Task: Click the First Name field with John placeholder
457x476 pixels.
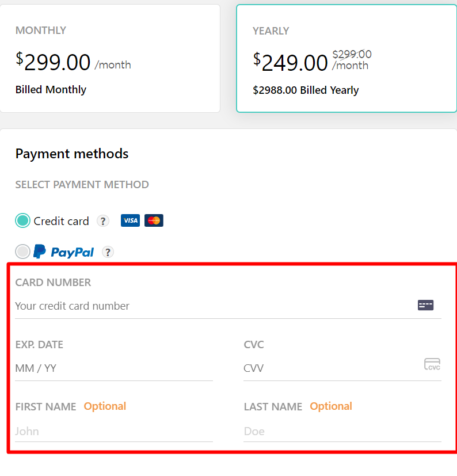Action: point(113,431)
